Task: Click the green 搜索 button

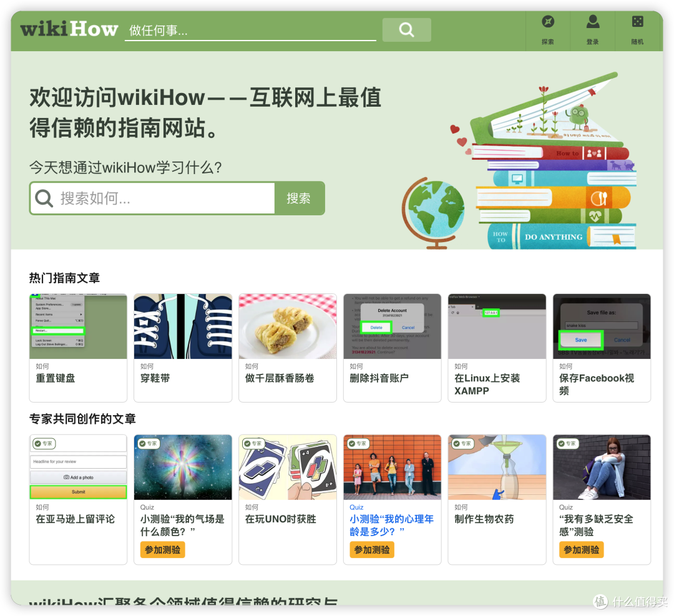Action: [x=299, y=198]
